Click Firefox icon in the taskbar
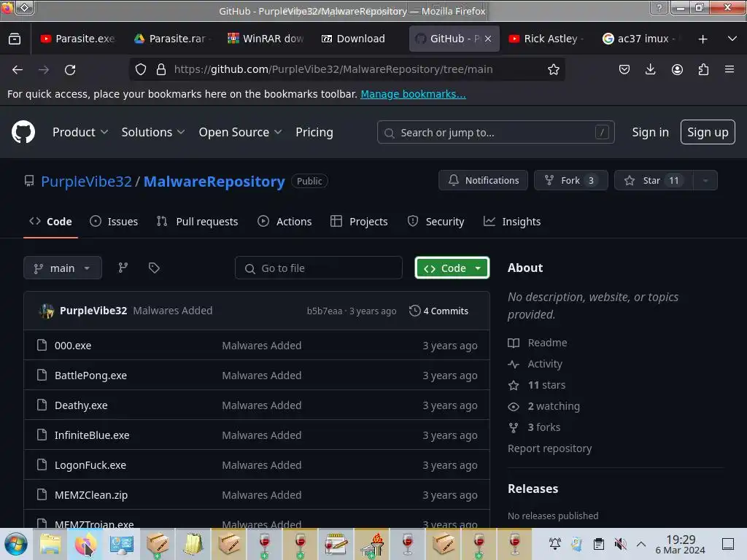747x560 pixels. [x=86, y=544]
